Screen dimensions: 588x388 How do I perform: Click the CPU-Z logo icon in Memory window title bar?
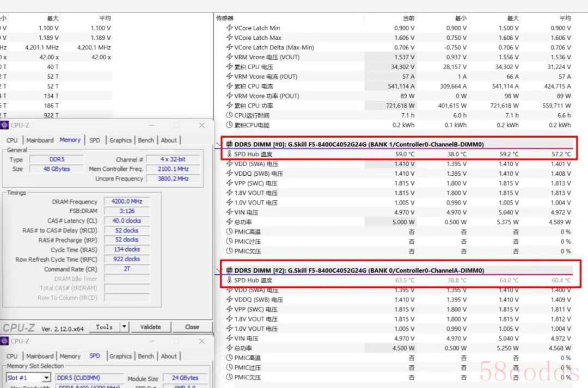5,125
